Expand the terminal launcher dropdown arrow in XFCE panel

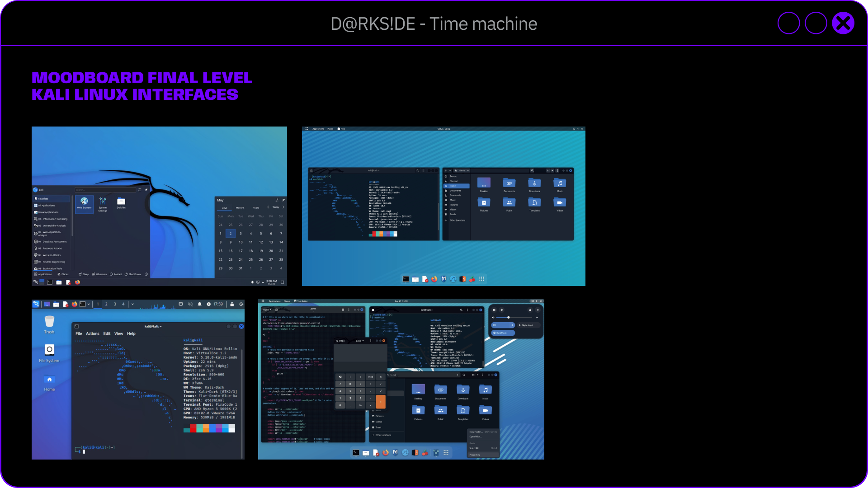pyautogui.click(x=89, y=304)
